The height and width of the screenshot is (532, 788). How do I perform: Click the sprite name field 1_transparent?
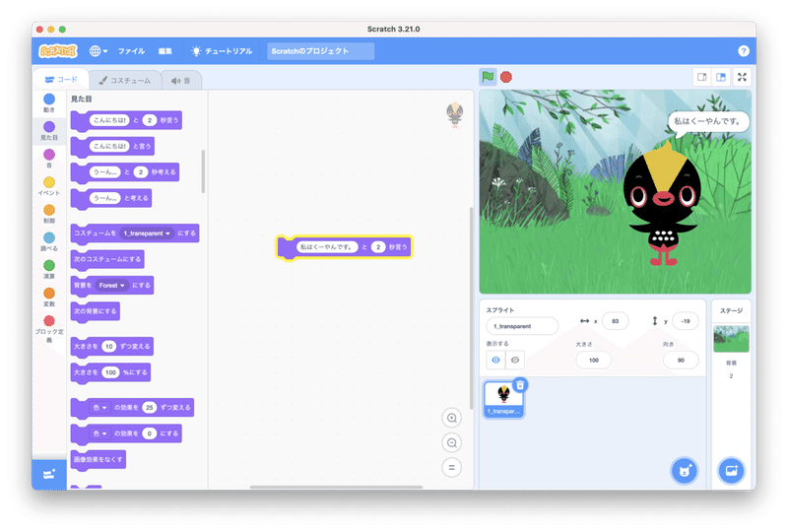522,326
